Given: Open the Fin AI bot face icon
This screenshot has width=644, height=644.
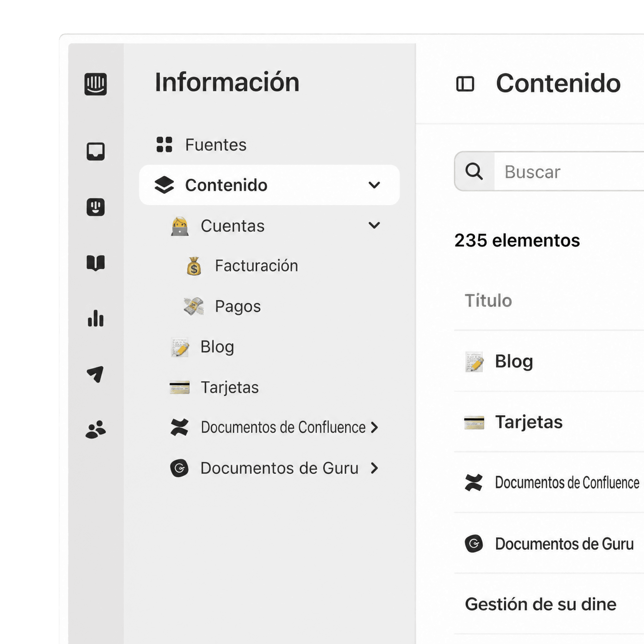Looking at the screenshot, I should (95, 207).
